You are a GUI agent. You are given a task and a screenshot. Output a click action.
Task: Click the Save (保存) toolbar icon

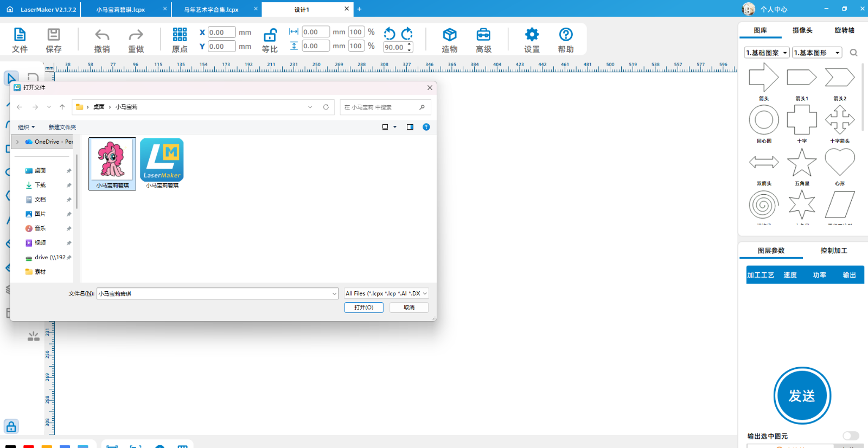(x=53, y=35)
